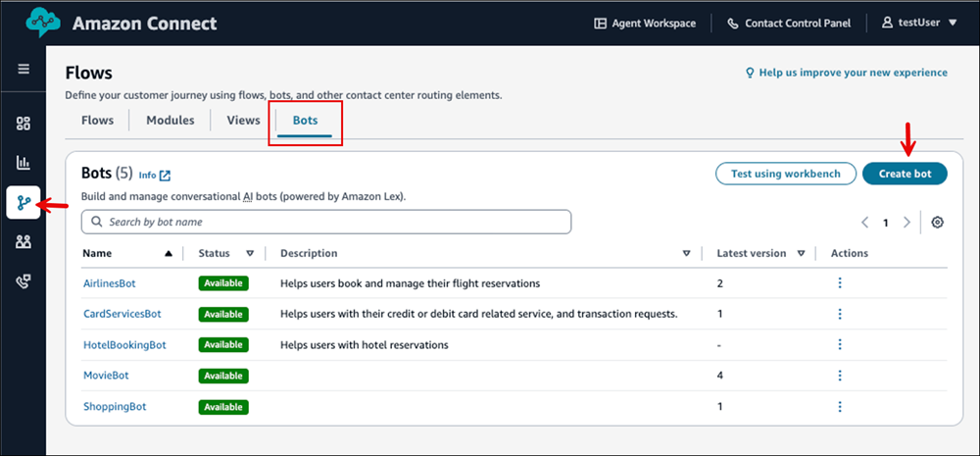Click the Create bot button
Viewport: 980px width, 457px height.
point(905,174)
